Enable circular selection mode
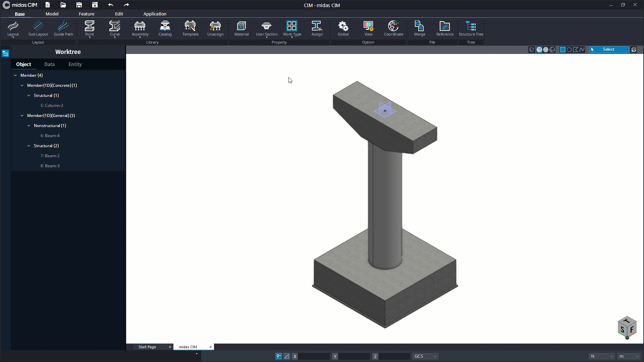 click(569, 50)
